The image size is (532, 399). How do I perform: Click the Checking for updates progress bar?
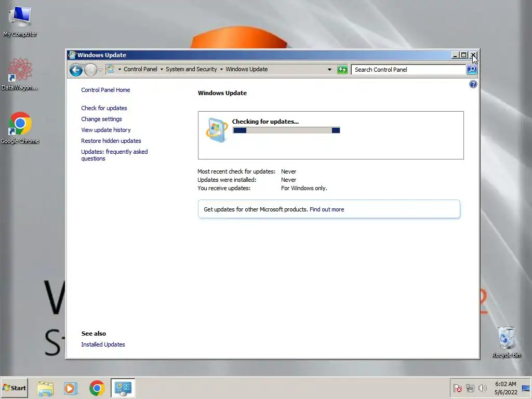coord(286,130)
